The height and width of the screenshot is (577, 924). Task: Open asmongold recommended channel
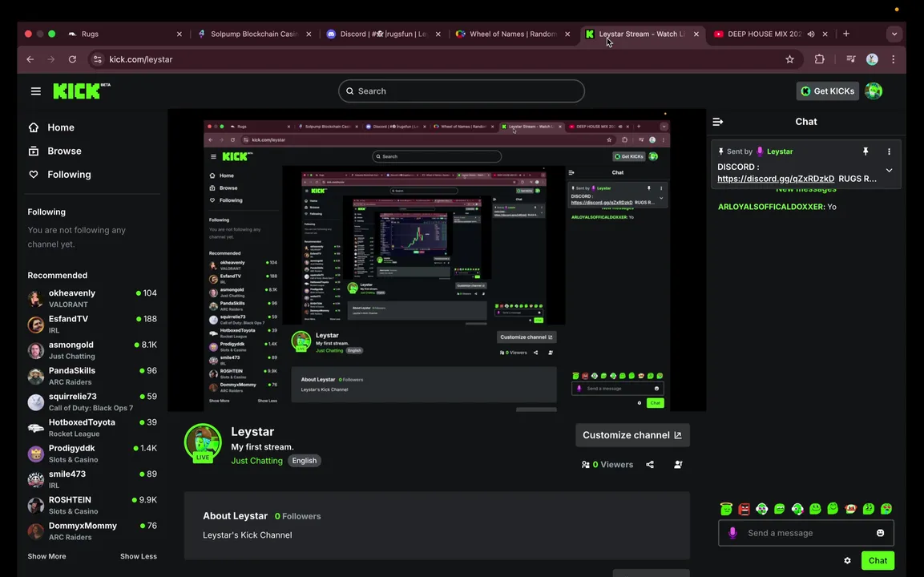(x=92, y=350)
